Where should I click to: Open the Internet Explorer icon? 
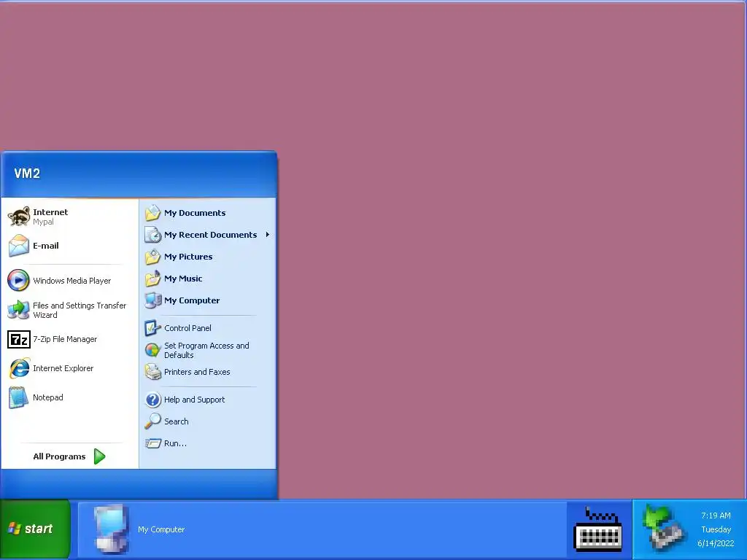19,368
